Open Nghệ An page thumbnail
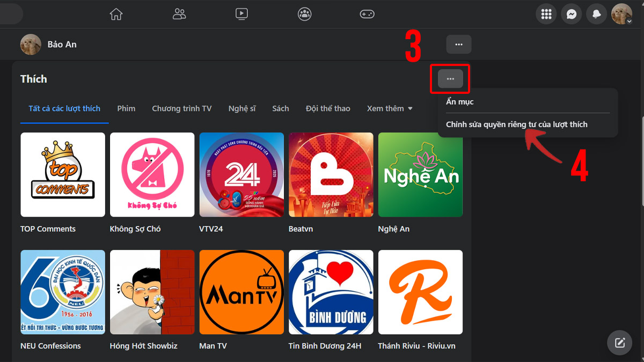The height and width of the screenshot is (362, 644). coord(421,175)
